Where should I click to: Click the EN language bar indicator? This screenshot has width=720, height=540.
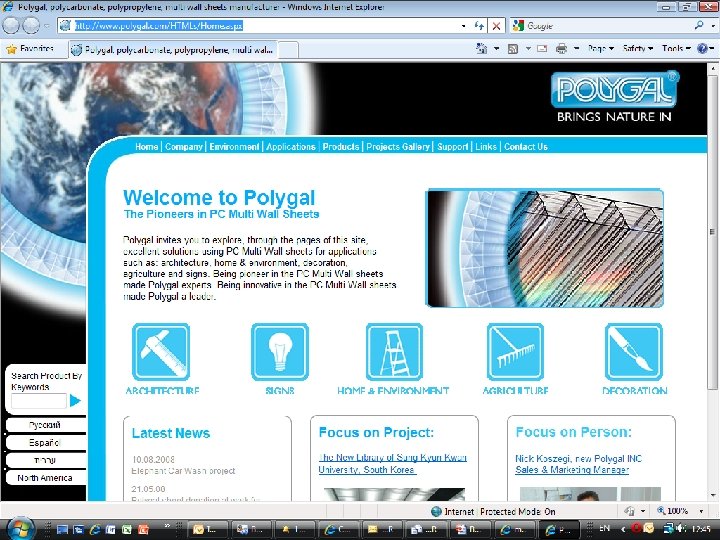[x=604, y=529]
